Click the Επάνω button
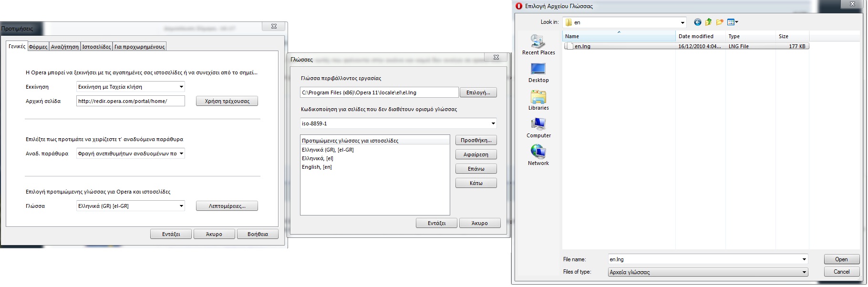The width and height of the screenshot is (868, 287). (476, 169)
